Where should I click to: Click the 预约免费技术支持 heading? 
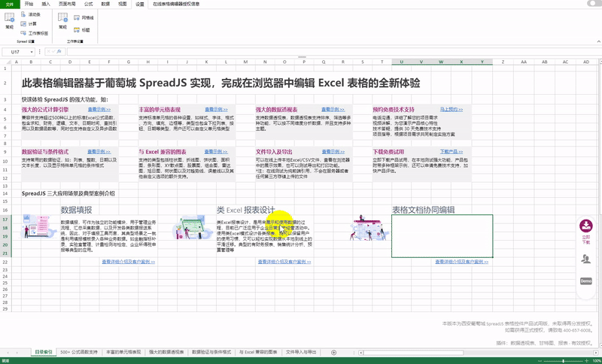coord(394,109)
